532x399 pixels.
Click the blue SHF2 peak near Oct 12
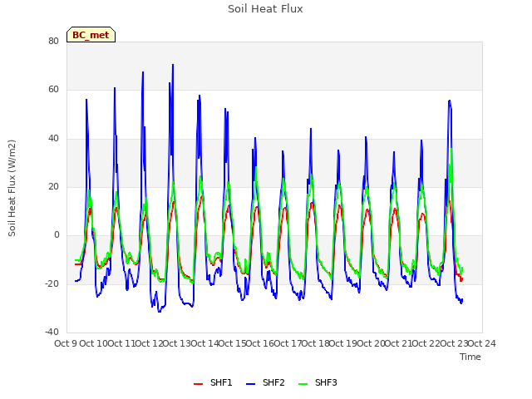click(143, 72)
